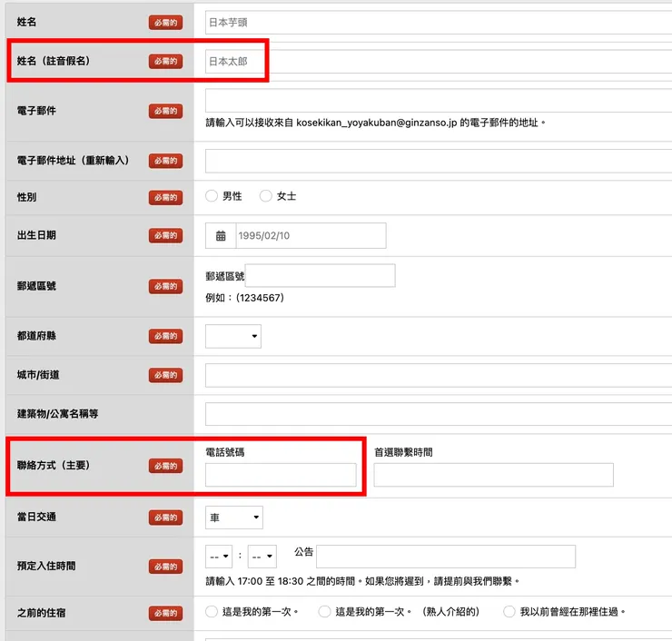Click the 17:00 至 18:30 check-in time note
Viewport: 672px width, 641px height.
coord(362,581)
